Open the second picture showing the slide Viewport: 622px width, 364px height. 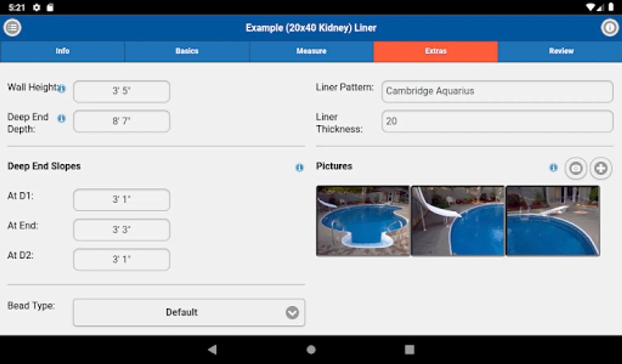[458, 221]
